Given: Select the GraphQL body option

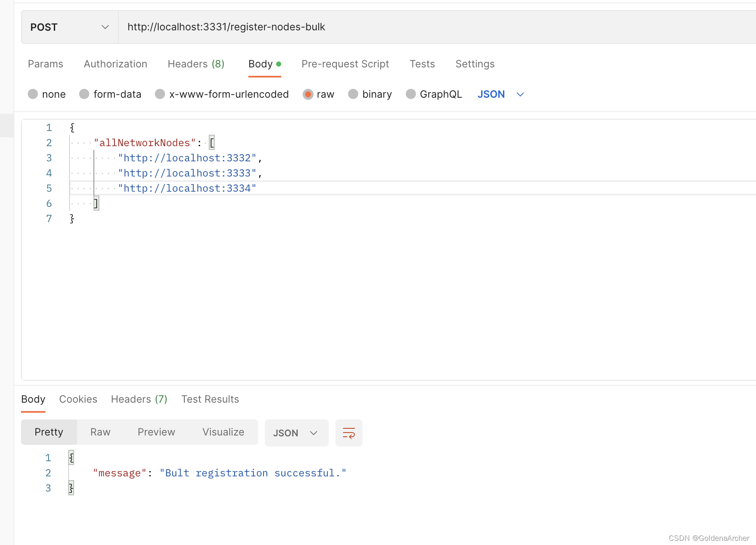Looking at the screenshot, I should tap(411, 94).
